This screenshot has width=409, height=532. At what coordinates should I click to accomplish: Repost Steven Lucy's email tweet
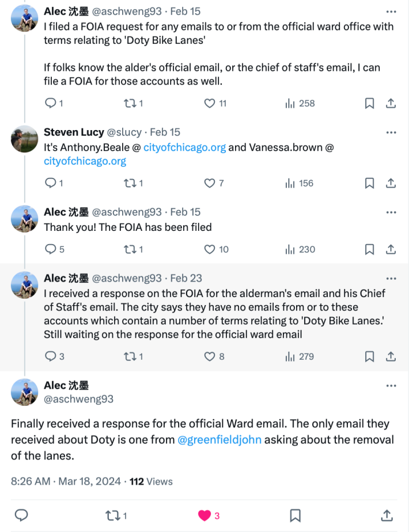(x=130, y=183)
